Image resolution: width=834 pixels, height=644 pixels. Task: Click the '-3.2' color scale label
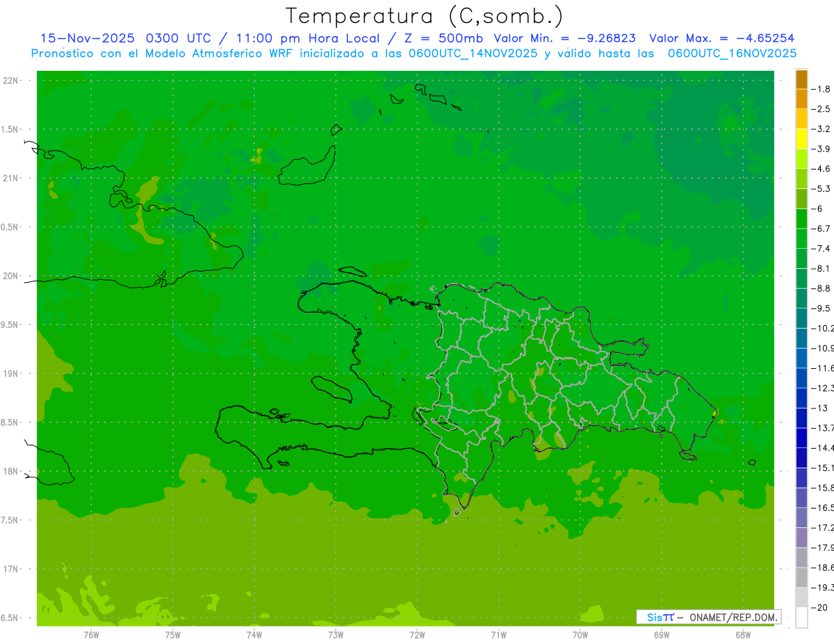(821, 129)
